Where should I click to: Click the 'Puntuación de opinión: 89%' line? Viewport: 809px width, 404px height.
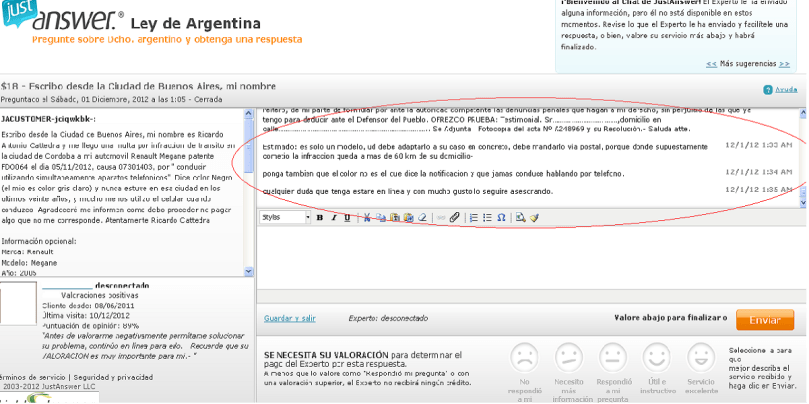tap(90, 326)
